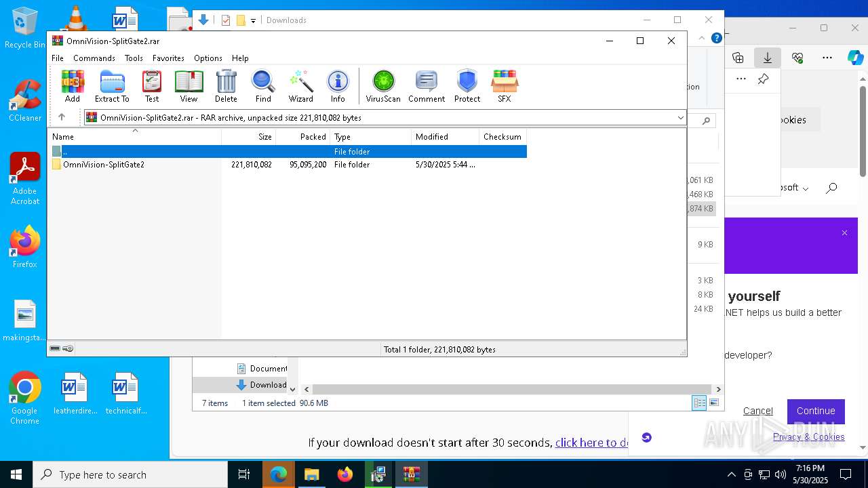Select the OmniVision-SplitGate2 folder row
This screenshot has height=488, width=868.
(288, 165)
